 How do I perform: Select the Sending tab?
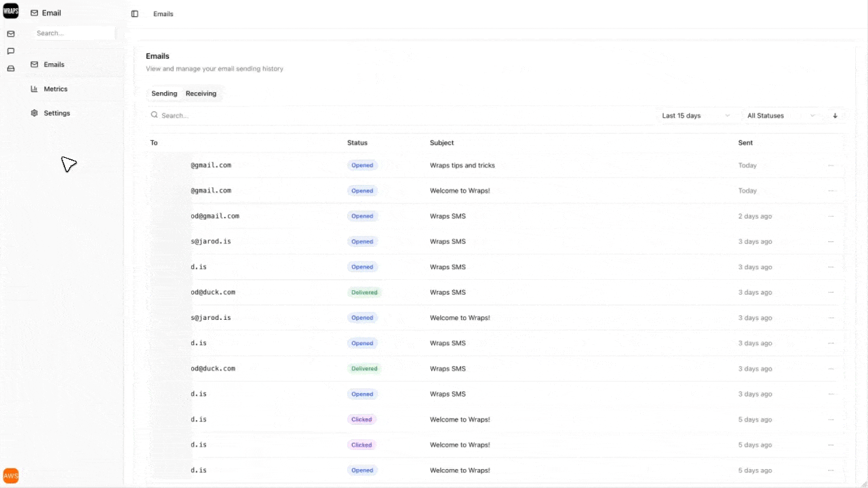coord(164,94)
